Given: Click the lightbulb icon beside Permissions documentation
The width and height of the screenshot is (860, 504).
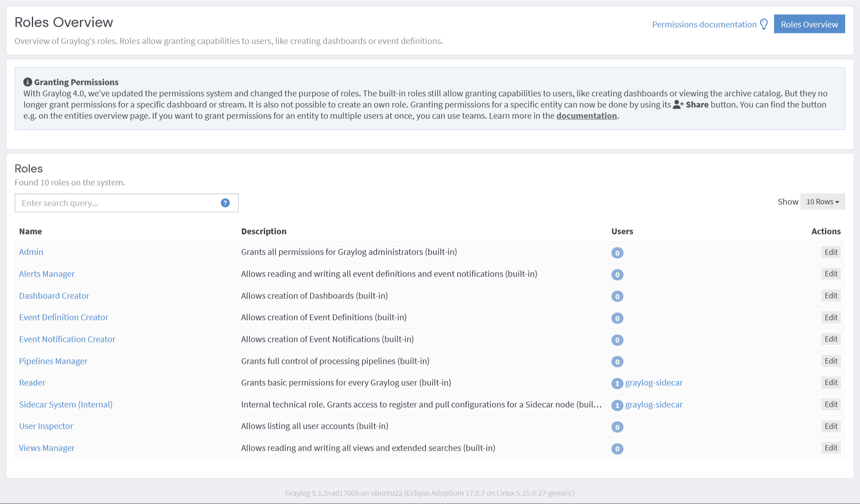Looking at the screenshot, I should (x=764, y=24).
